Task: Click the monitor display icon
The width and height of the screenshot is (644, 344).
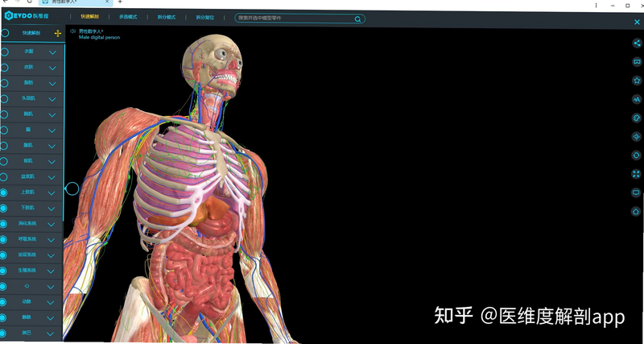Action: point(636,193)
